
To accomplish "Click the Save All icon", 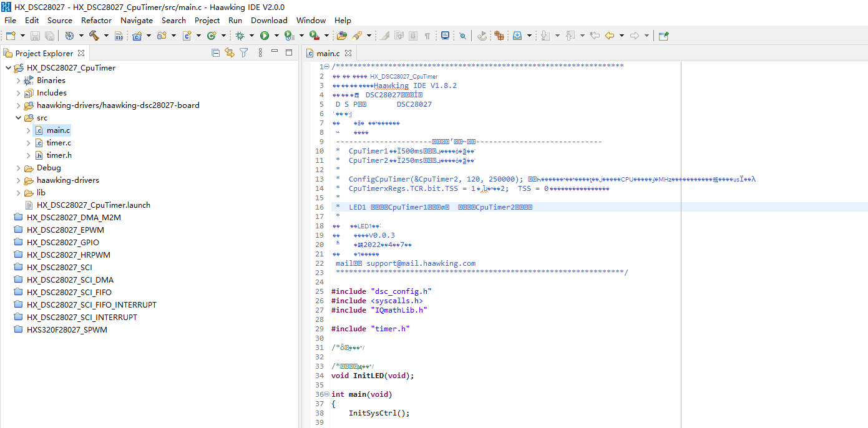I will click(x=48, y=36).
